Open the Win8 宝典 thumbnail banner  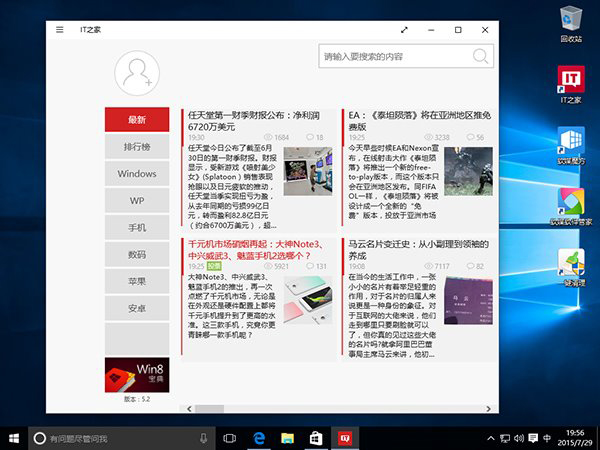click(x=137, y=376)
